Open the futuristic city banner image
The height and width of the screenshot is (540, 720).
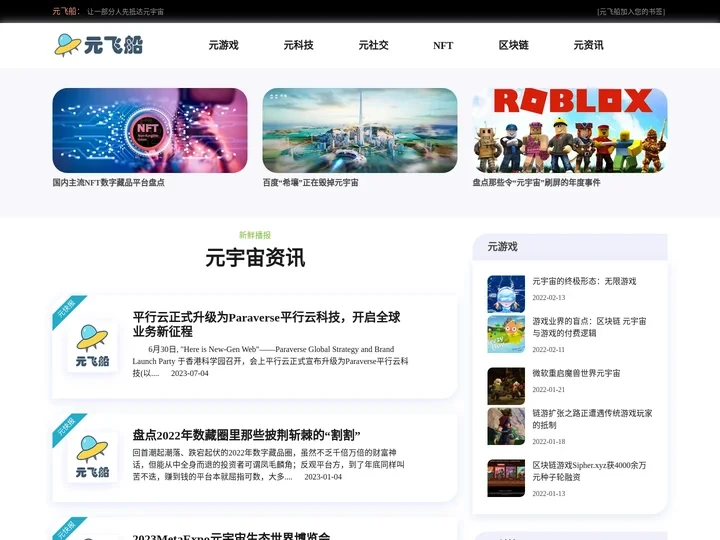click(360, 130)
